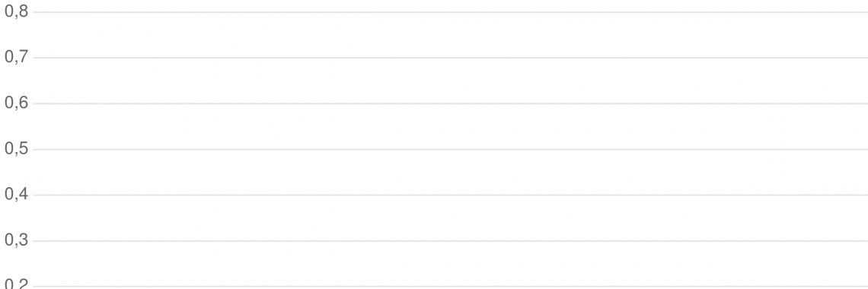Click the gridline at value 0,5
This screenshot has height=289, width=868.
[x=451, y=149]
